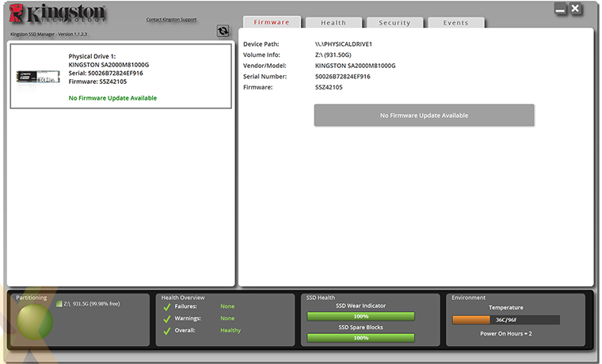This screenshot has height=364, width=602.
Task: Open the Contact Kingston Support link
Action: (x=171, y=19)
